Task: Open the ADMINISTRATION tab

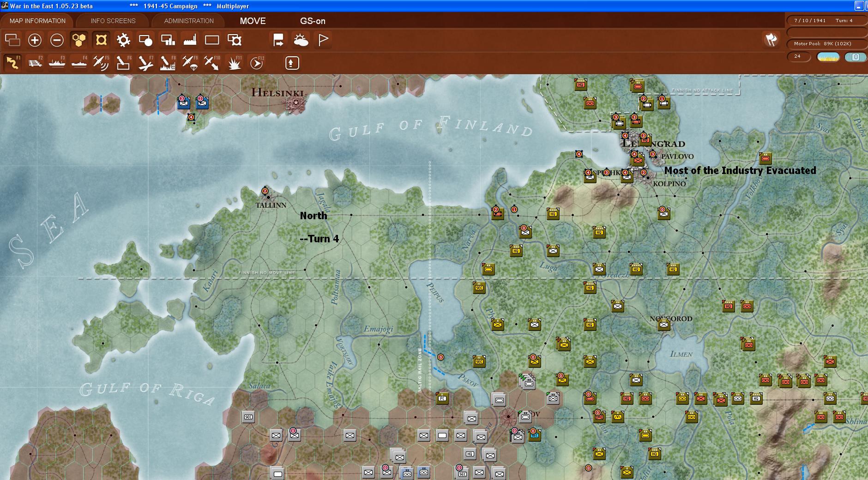Action: 189,21
